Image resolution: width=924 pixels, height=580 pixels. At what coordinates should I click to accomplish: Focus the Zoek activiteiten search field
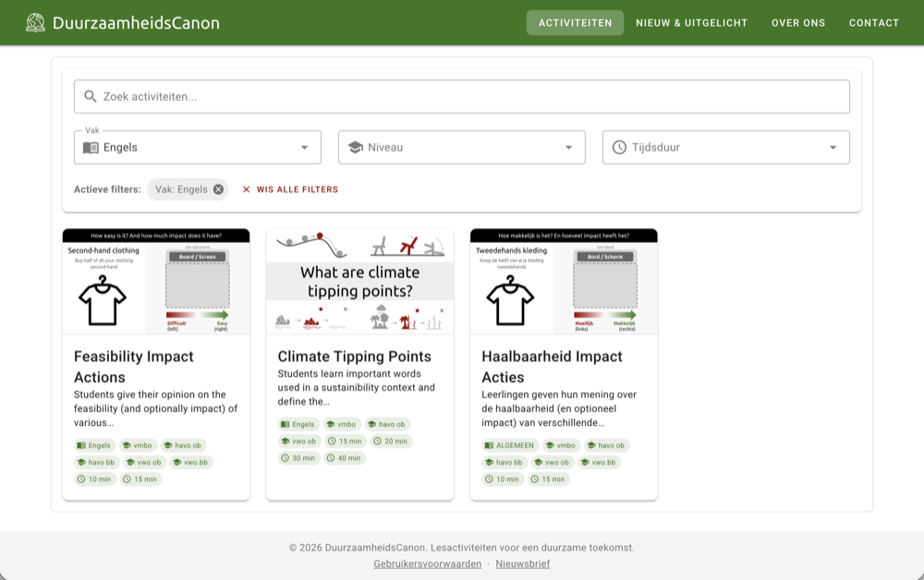pyautogui.click(x=461, y=97)
